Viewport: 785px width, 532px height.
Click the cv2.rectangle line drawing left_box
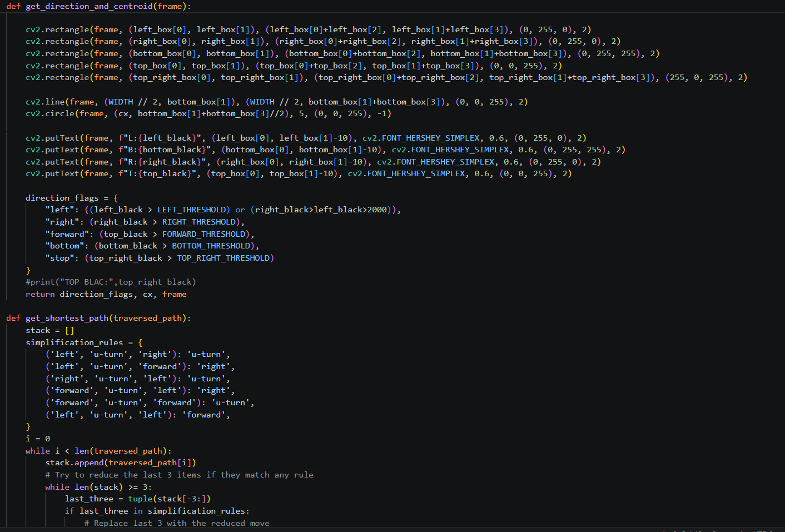pyautogui.click(x=308, y=29)
